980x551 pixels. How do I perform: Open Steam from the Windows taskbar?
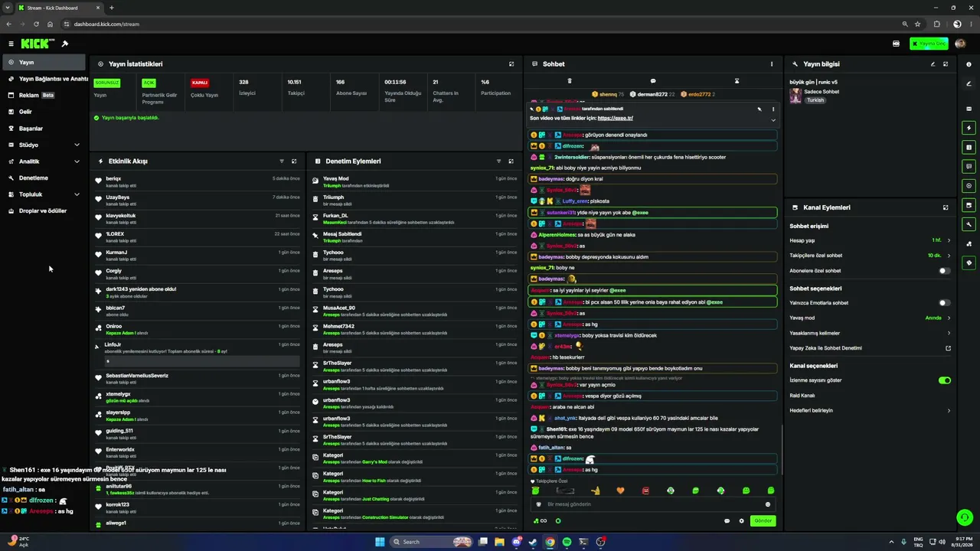[533, 542]
